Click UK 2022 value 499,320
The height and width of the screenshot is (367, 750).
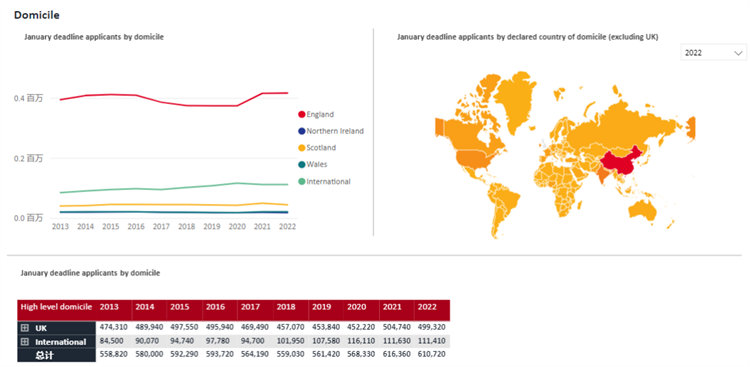coord(431,328)
